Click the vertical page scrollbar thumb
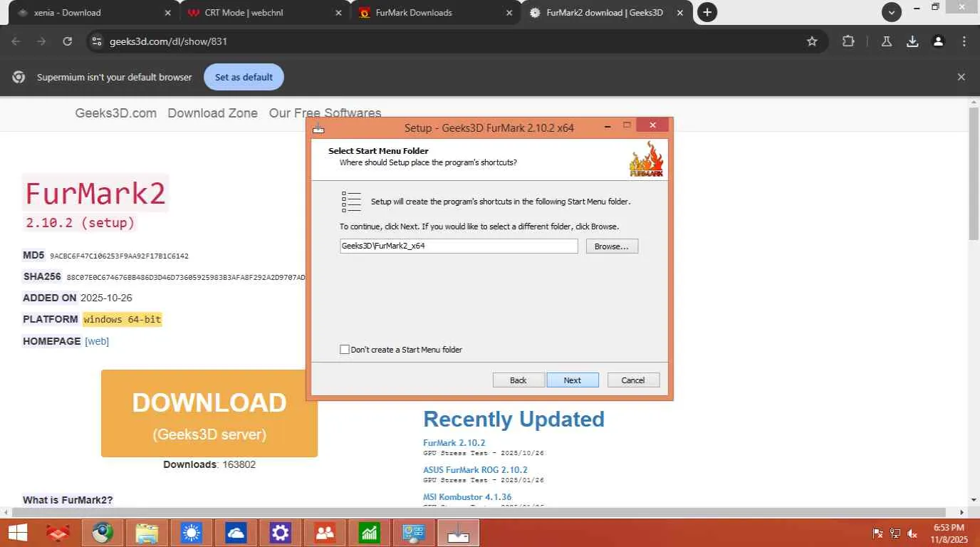This screenshot has height=547, width=980. click(x=974, y=174)
